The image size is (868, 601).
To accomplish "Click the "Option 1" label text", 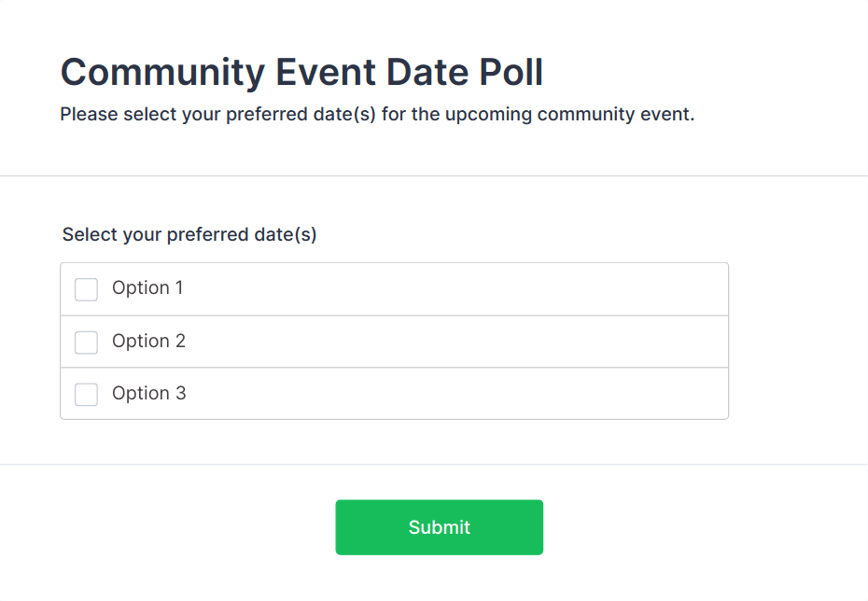I will [x=147, y=288].
